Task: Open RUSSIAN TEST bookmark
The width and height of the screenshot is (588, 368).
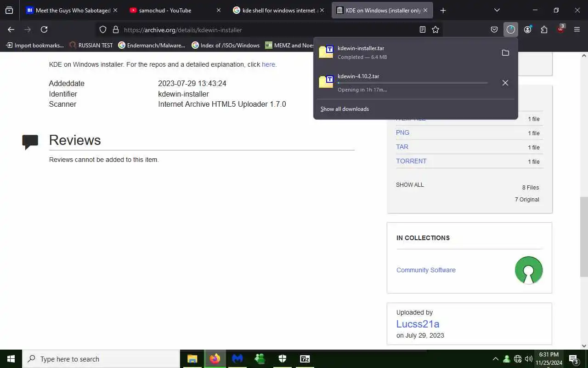Action: click(x=91, y=45)
